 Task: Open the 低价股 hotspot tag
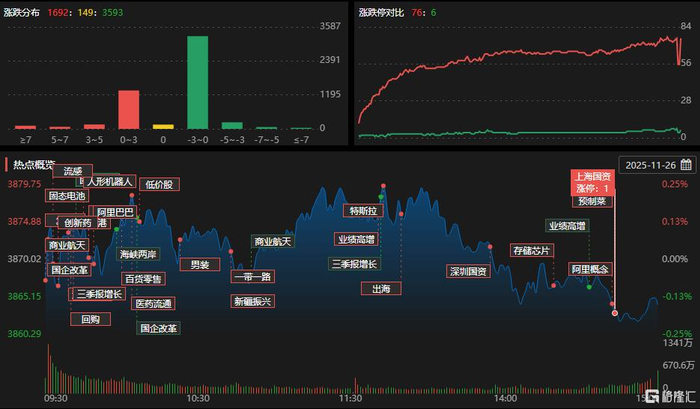(159, 184)
